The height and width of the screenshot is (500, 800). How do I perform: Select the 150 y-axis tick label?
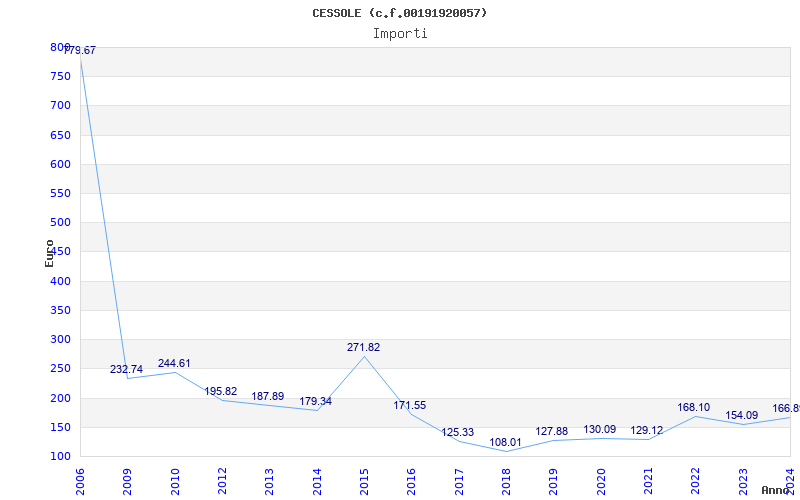(x=60, y=427)
